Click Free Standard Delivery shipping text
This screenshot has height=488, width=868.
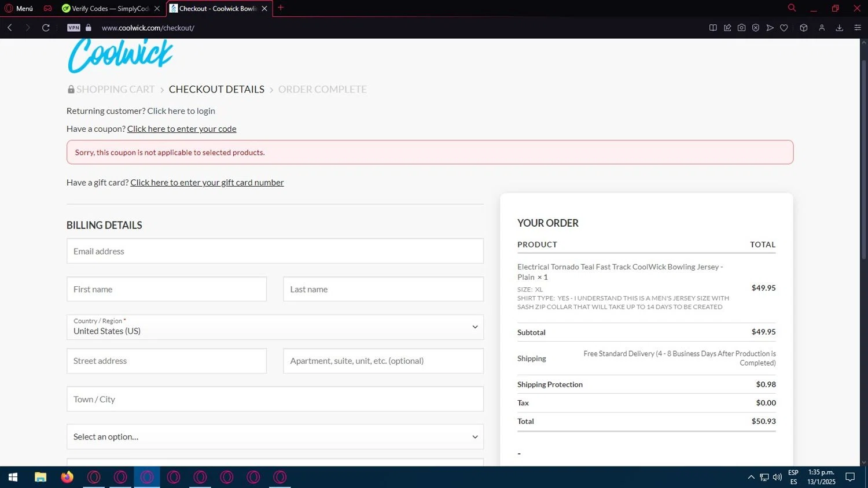pos(679,358)
